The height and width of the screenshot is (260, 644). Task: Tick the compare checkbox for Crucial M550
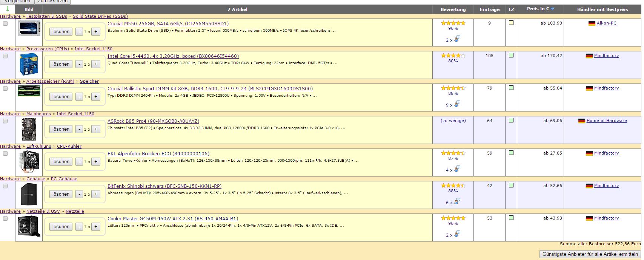click(5, 23)
